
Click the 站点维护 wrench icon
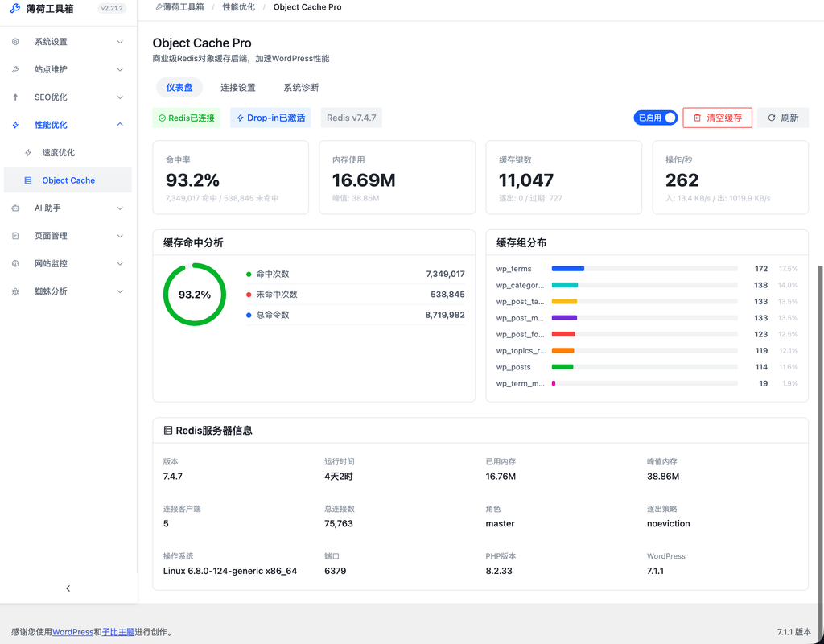coord(15,69)
